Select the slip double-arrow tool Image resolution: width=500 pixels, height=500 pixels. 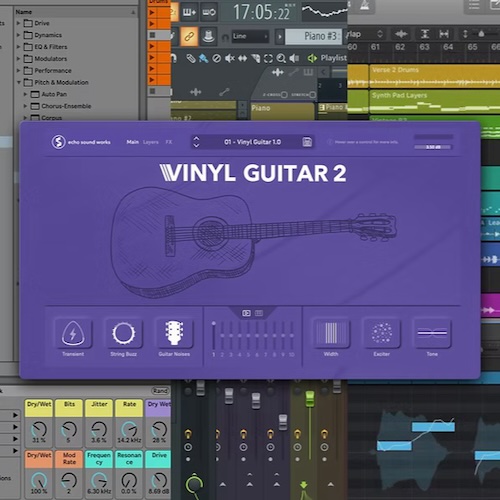point(243,59)
